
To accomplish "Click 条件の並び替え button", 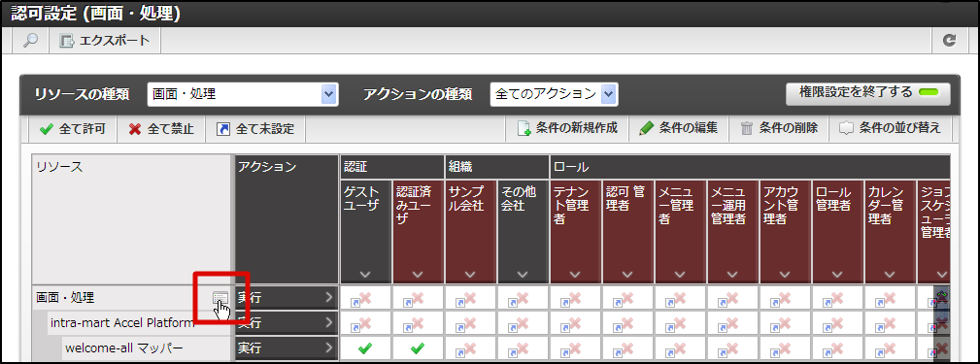I will tap(890, 129).
